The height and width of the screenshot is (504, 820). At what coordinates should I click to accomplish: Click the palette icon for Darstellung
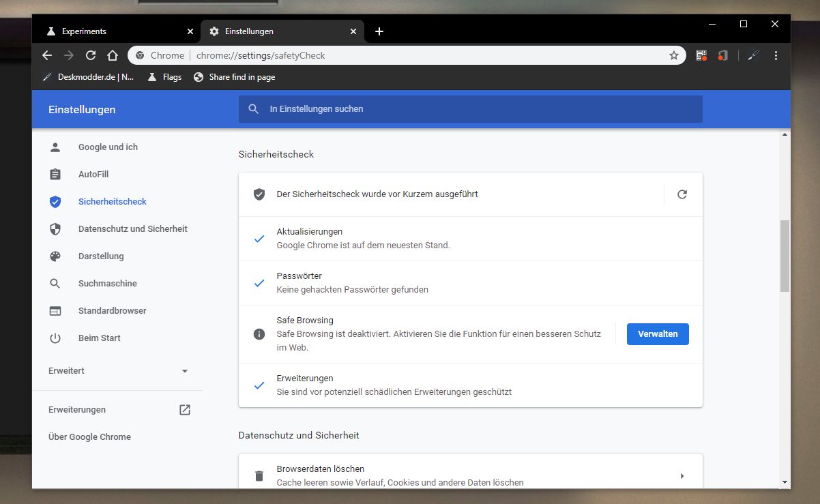click(55, 256)
